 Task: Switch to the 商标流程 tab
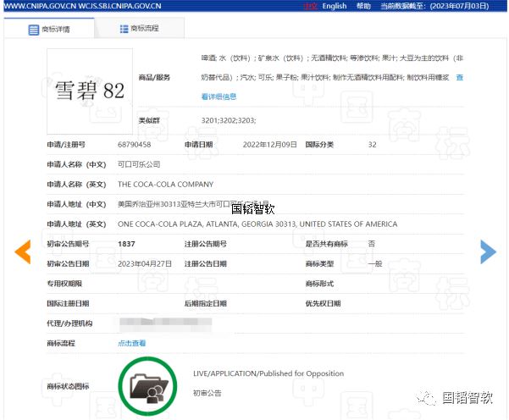(140, 28)
